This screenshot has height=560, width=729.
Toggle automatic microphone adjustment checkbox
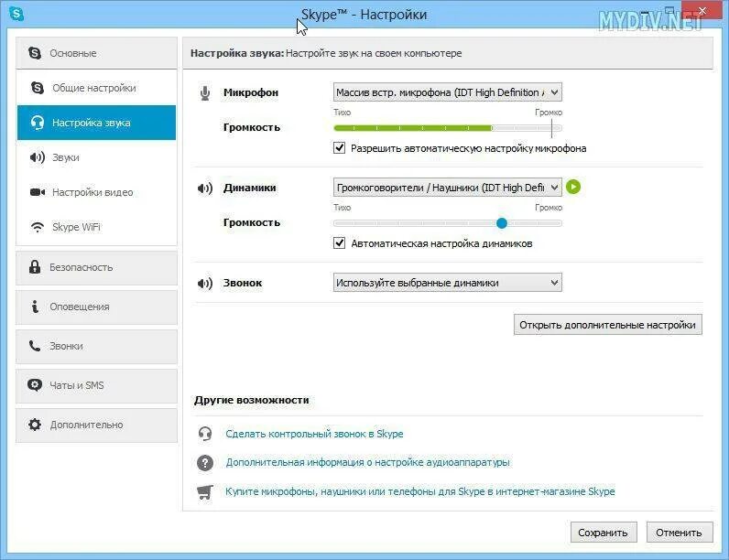(340, 148)
